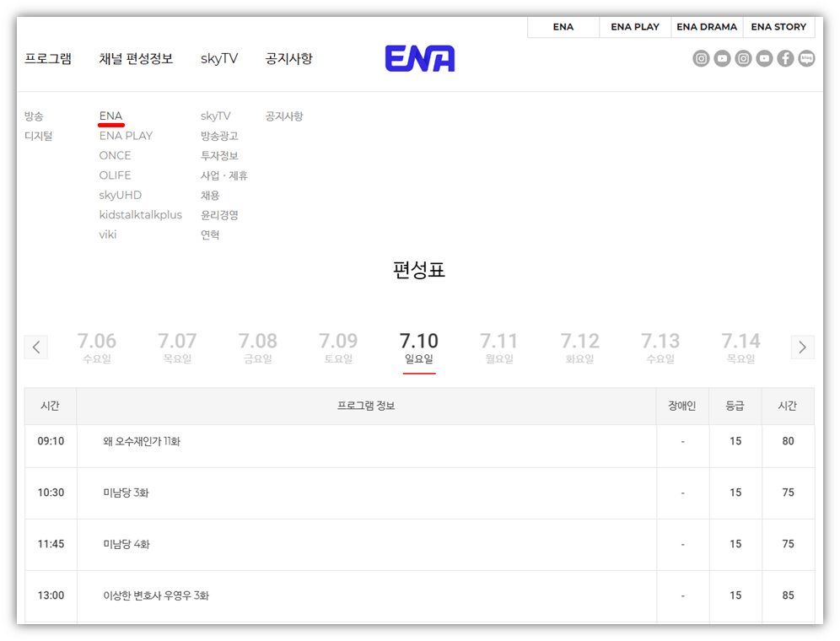Go to next dates with right arrow
Image resolution: width=840 pixels, height=641 pixels.
802,347
